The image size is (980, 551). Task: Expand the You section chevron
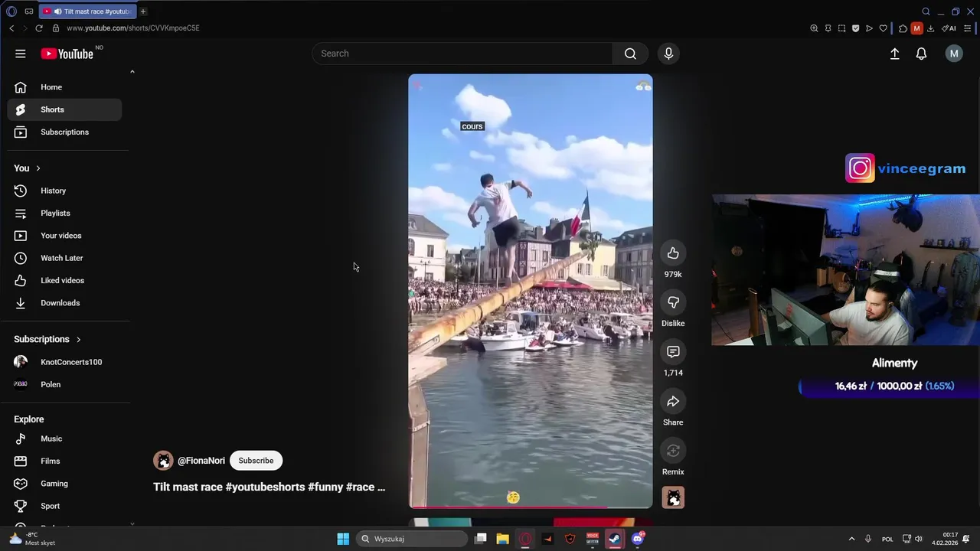(x=38, y=168)
